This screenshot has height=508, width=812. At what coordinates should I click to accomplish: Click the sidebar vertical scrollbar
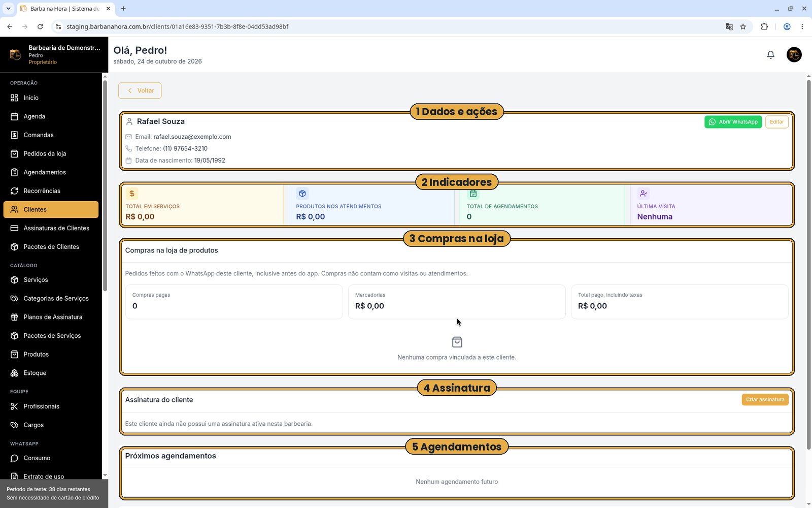[105, 185]
